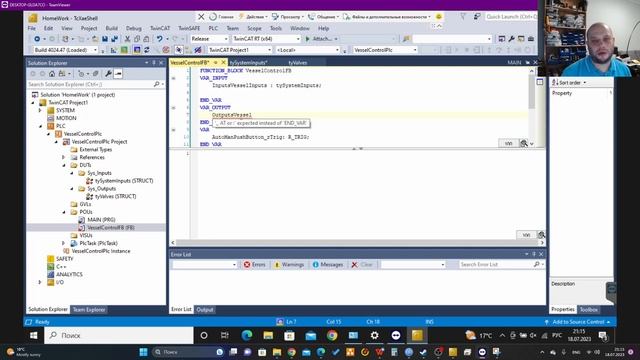Open the PLC menu
Image resolution: width=640 pixels, height=360 pixels.
tap(213, 29)
